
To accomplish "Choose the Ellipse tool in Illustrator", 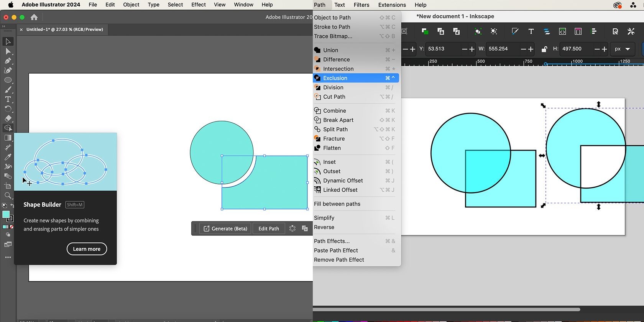I will (x=8, y=80).
